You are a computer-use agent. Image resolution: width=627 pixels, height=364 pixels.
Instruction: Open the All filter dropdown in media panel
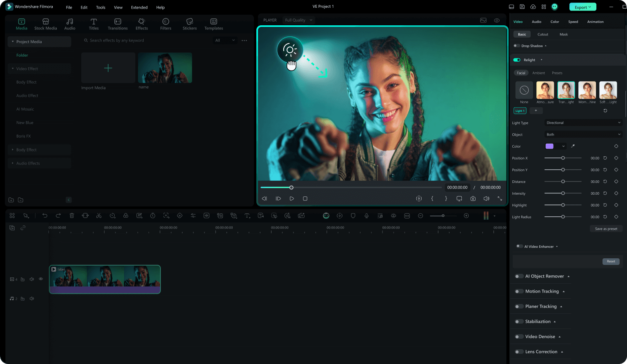[x=225, y=40]
